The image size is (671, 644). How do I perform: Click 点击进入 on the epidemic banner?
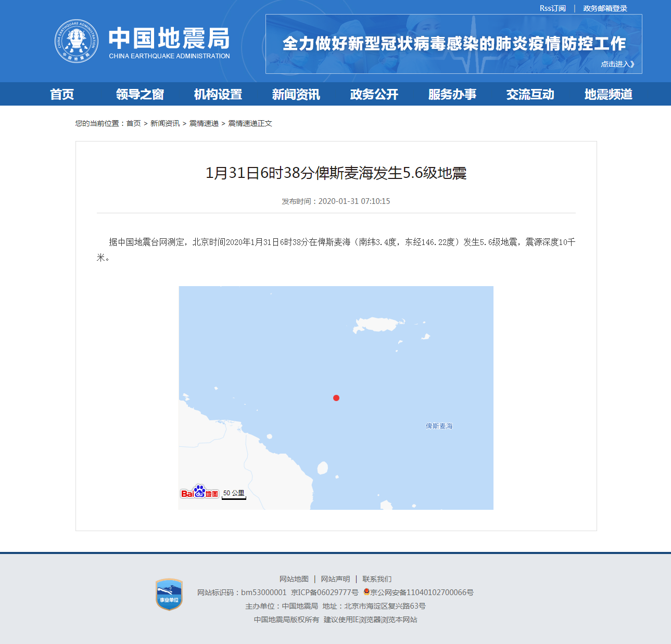pyautogui.click(x=617, y=64)
